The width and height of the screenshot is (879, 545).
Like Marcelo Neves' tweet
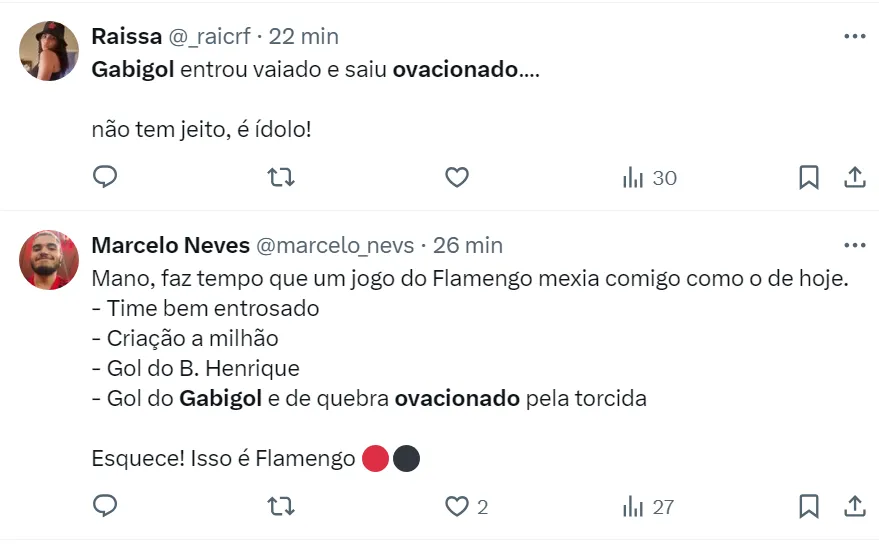457,507
